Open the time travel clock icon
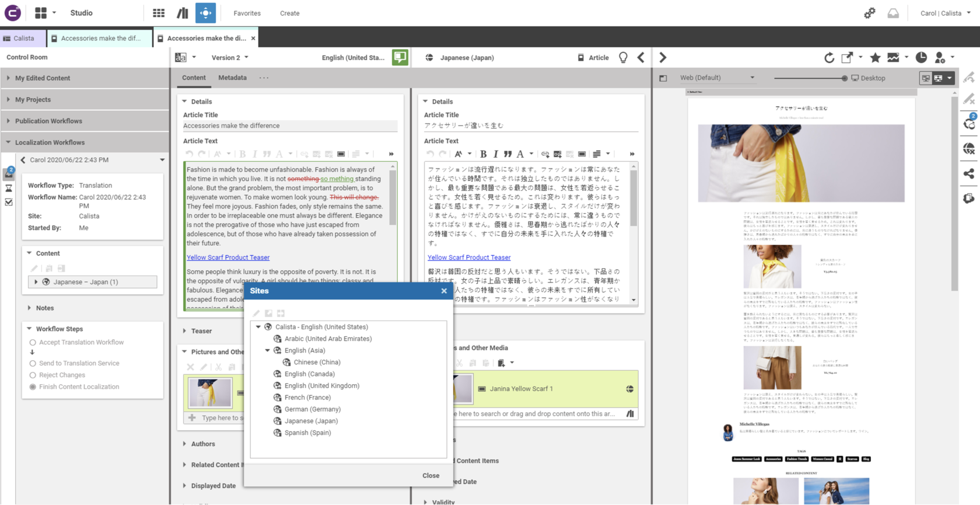Image resolution: width=980 pixels, height=505 pixels. (x=921, y=57)
